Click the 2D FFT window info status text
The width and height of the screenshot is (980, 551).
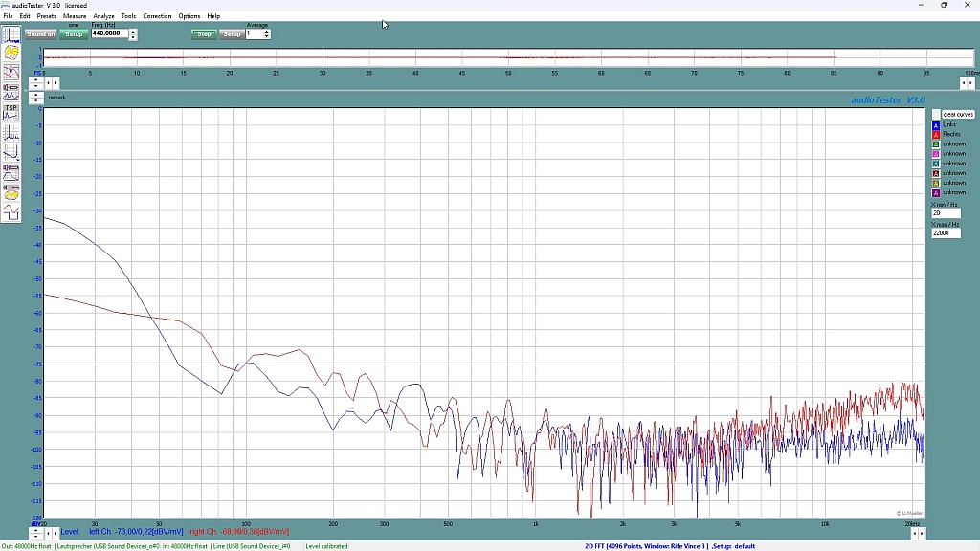tap(670, 546)
